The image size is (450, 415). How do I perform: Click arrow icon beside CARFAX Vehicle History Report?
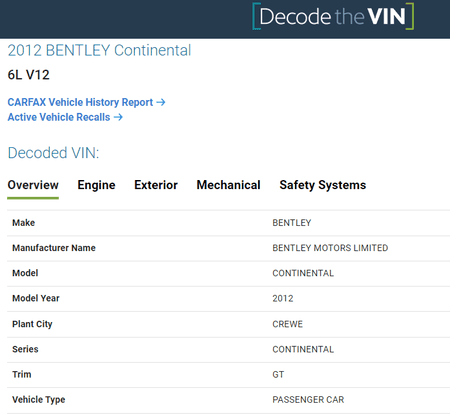(x=161, y=102)
